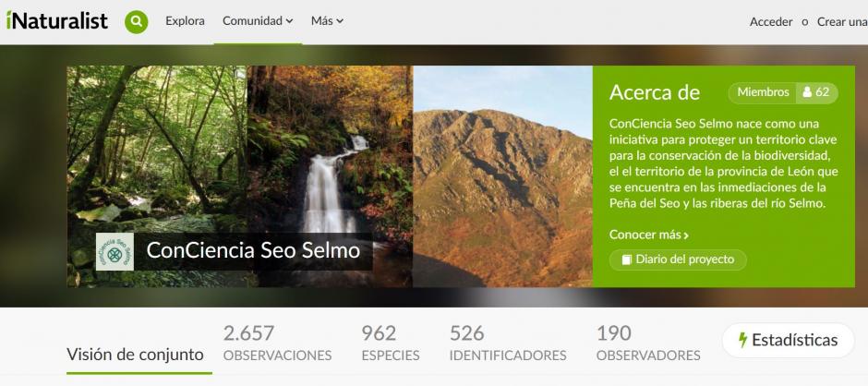Open the Miembros 62 button
Viewport: 868px width, 386px height.
tap(783, 92)
